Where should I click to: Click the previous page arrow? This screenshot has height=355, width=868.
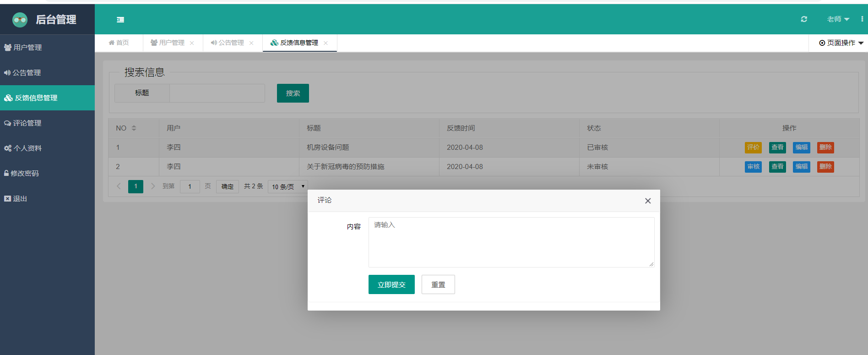(x=119, y=186)
